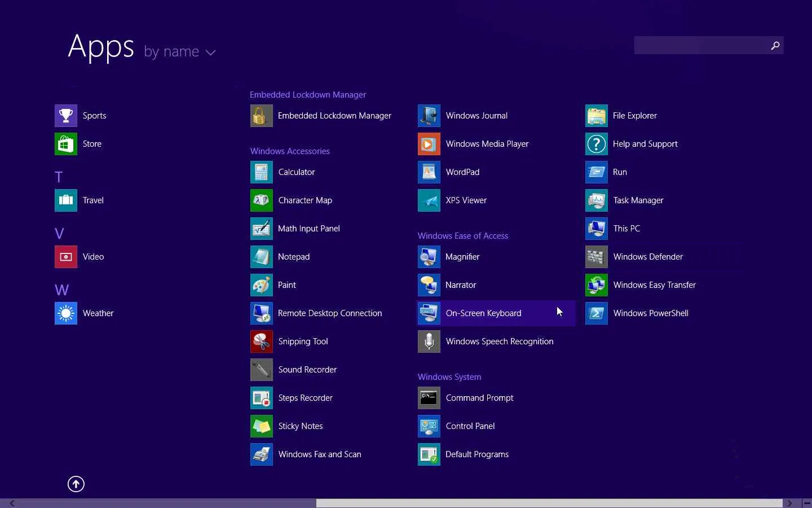Screen dimensions: 812x508
Task: Open Windows Easy Transfer icon
Action: click(597, 285)
